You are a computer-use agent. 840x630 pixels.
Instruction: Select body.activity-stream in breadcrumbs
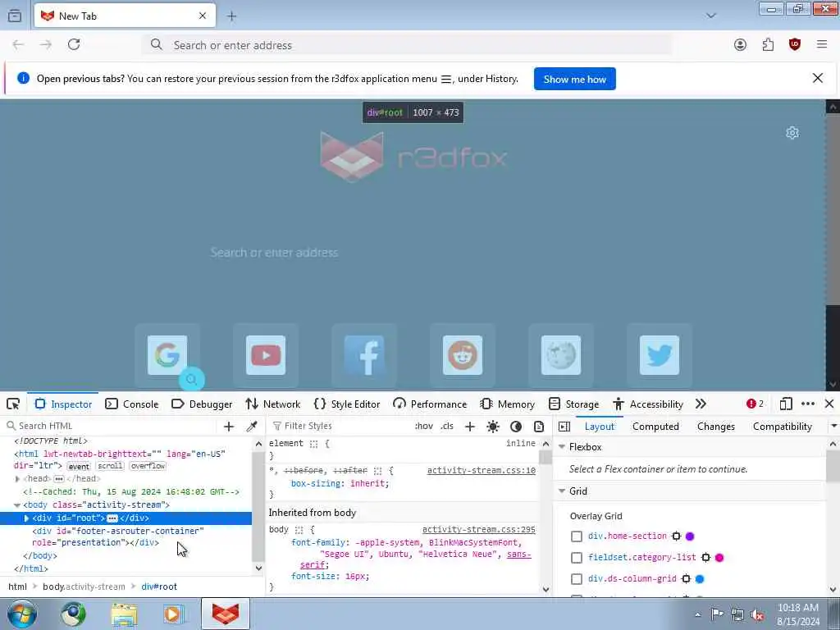[x=84, y=587]
